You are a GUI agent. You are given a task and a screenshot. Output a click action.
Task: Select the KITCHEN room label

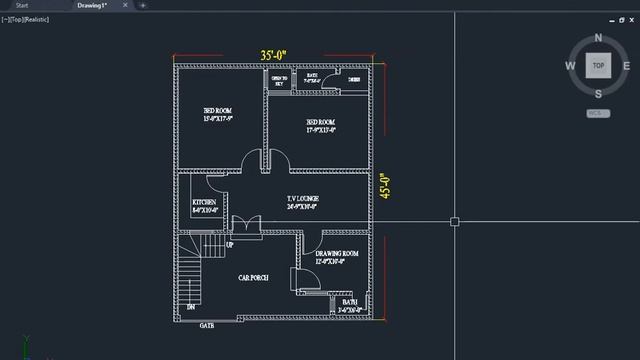[x=204, y=202]
